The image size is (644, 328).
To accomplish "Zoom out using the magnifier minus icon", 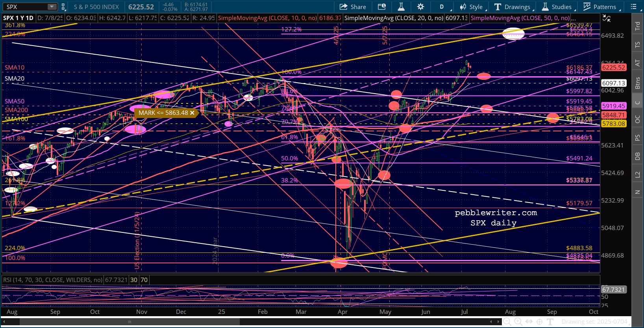I will [x=507, y=322].
